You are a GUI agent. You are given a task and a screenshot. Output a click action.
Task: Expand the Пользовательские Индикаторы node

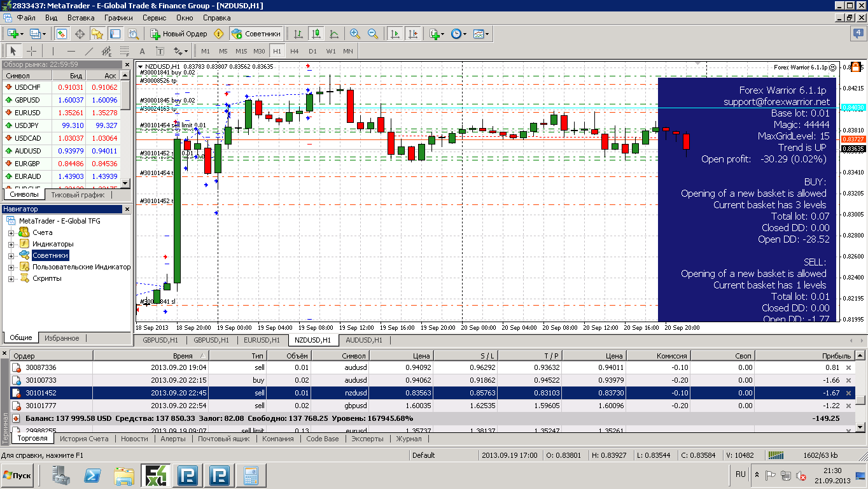[x=11, y=267]
